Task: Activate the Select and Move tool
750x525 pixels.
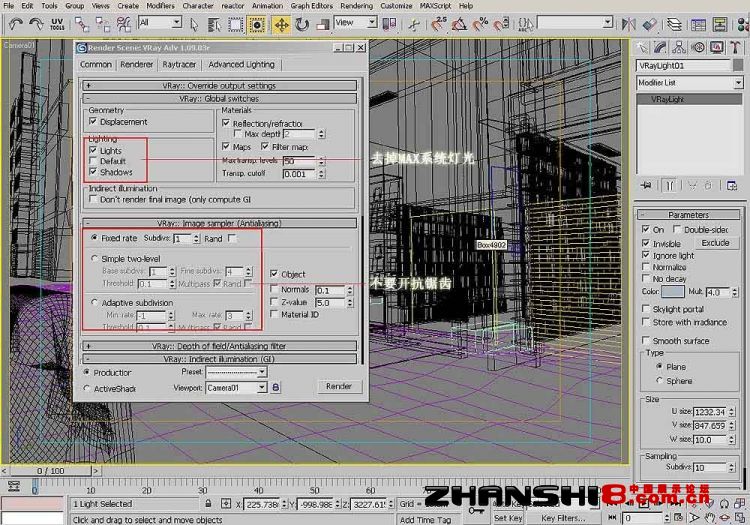Action: coord(281,24)
